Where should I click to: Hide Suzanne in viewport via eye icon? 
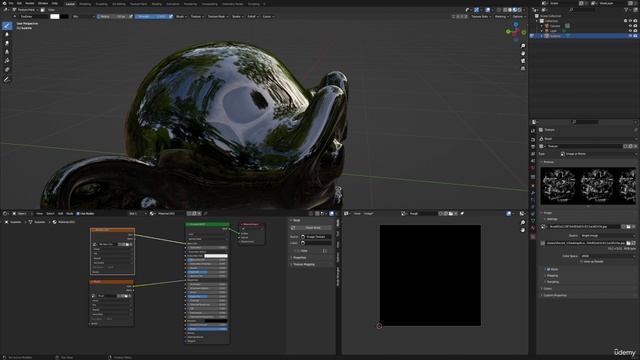coord(630,36)
